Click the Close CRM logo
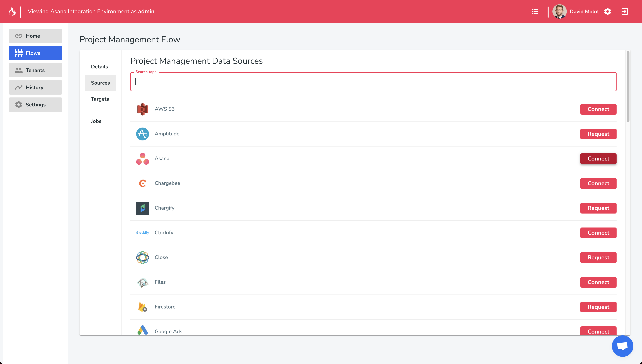Image resolution: width=642 pixels, height=364 pixels. tap(143, 257)
